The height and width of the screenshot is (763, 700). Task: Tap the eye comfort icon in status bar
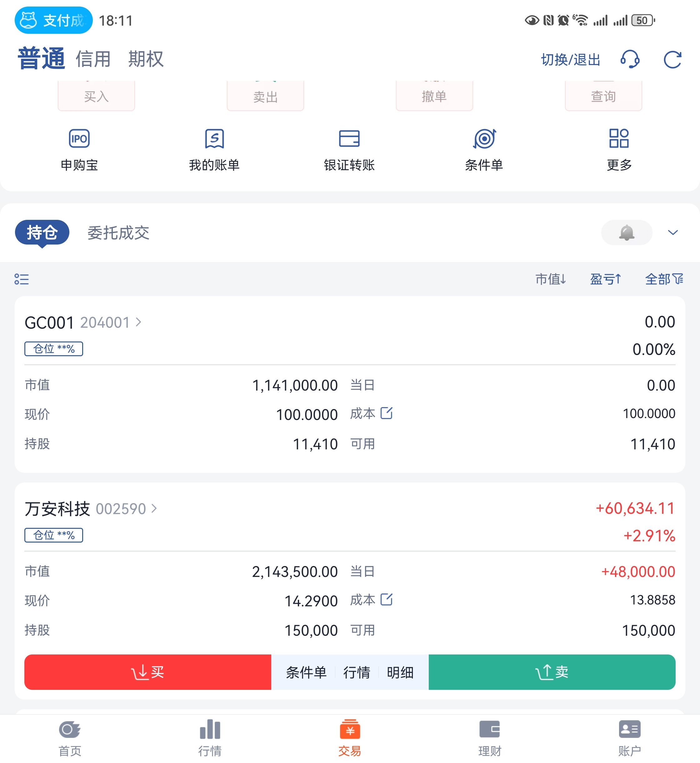pyautogui.click(x=532, y=20)
